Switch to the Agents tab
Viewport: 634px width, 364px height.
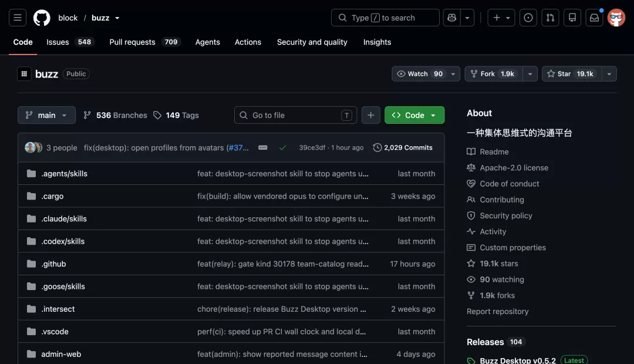click(207, 42)
